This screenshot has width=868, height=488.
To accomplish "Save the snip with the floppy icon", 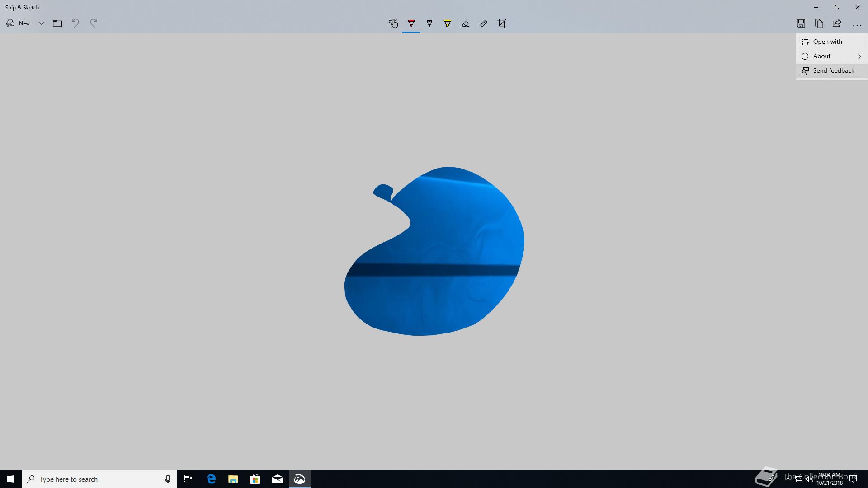I will [801, 23].
